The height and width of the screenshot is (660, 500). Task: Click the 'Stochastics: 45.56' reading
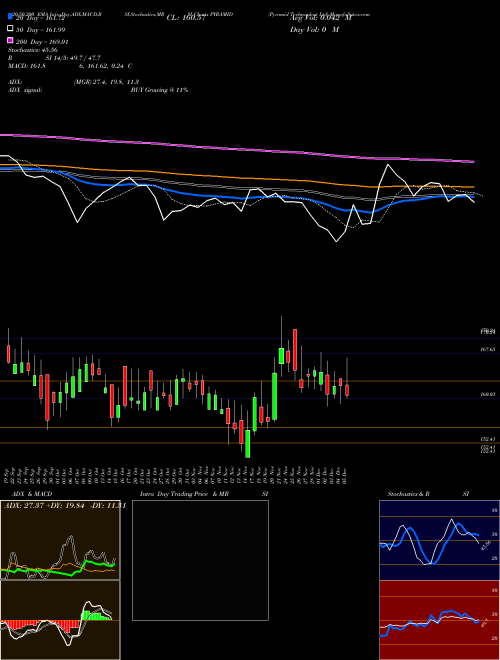tap(33, 50)
